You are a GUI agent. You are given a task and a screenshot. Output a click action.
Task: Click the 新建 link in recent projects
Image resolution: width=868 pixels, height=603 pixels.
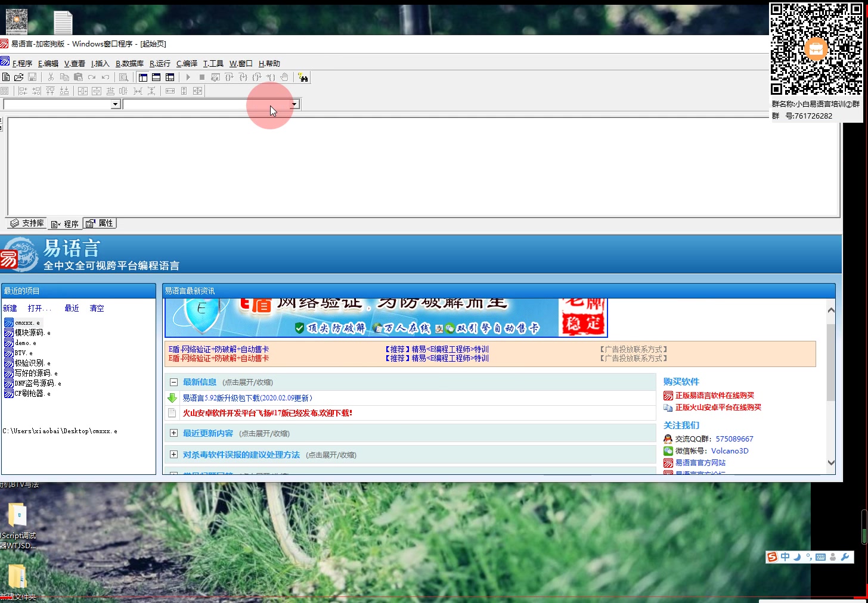(x=10, y=308)
